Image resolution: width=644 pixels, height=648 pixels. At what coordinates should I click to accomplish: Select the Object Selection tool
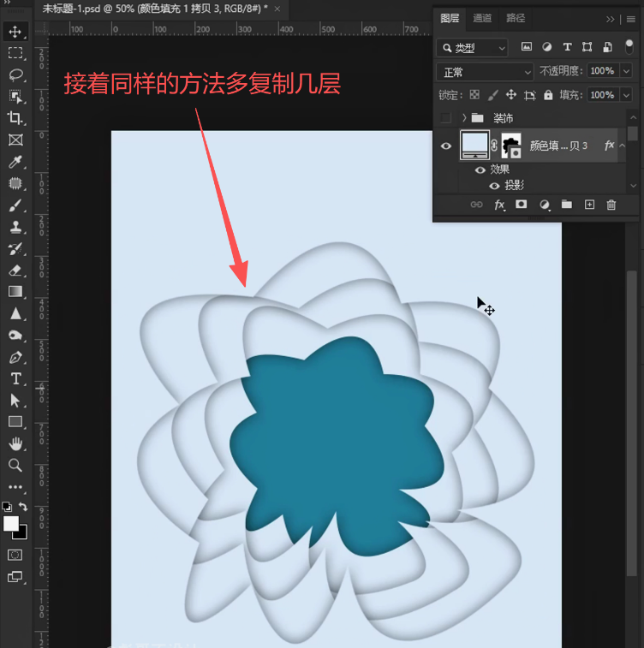pyautogui.click(x=15, y=97)
